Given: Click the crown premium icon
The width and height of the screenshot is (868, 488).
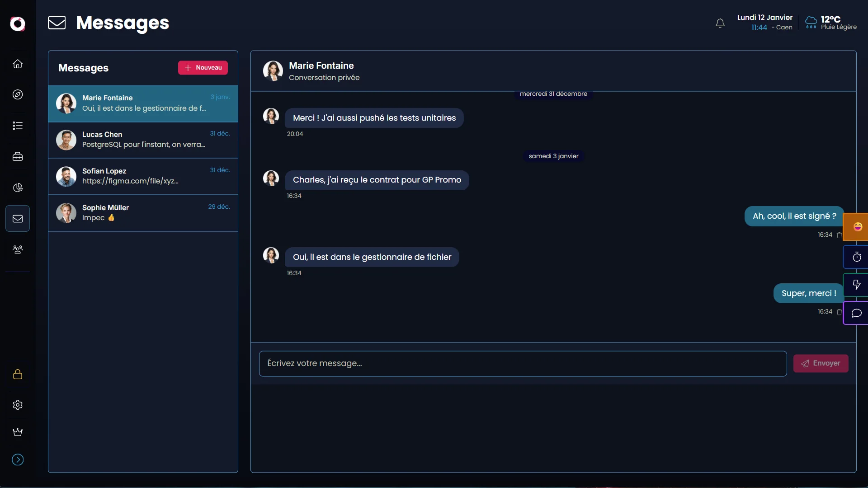Looking at the screenshot, I should point(18,432).
